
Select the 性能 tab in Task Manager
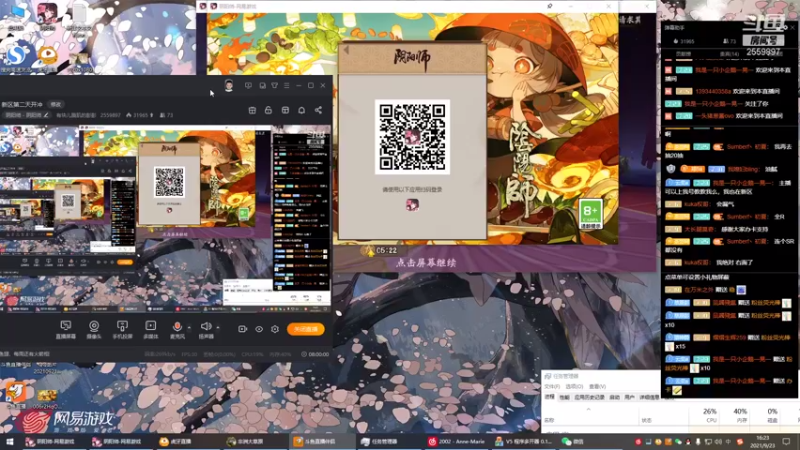pos(564,397)
